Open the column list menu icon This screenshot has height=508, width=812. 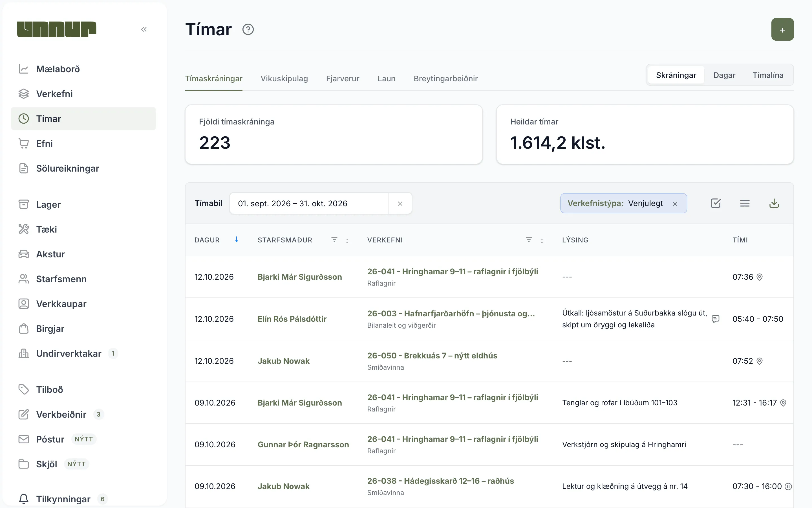tap(745, 203)
